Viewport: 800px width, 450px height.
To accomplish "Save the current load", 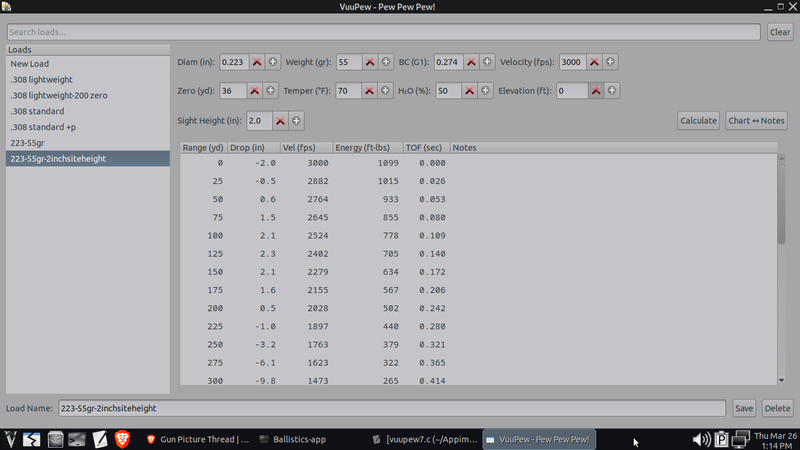I will (x=744, y=408).
